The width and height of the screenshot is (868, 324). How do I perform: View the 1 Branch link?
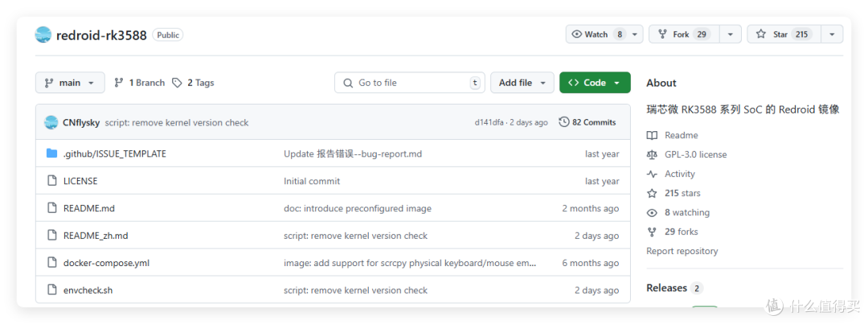click(140, 83)
